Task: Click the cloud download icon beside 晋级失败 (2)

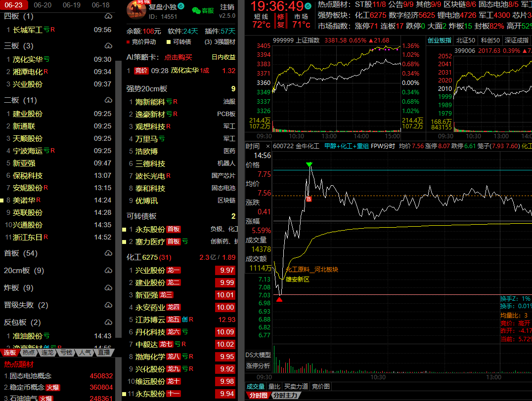Action: pos(108,305)
